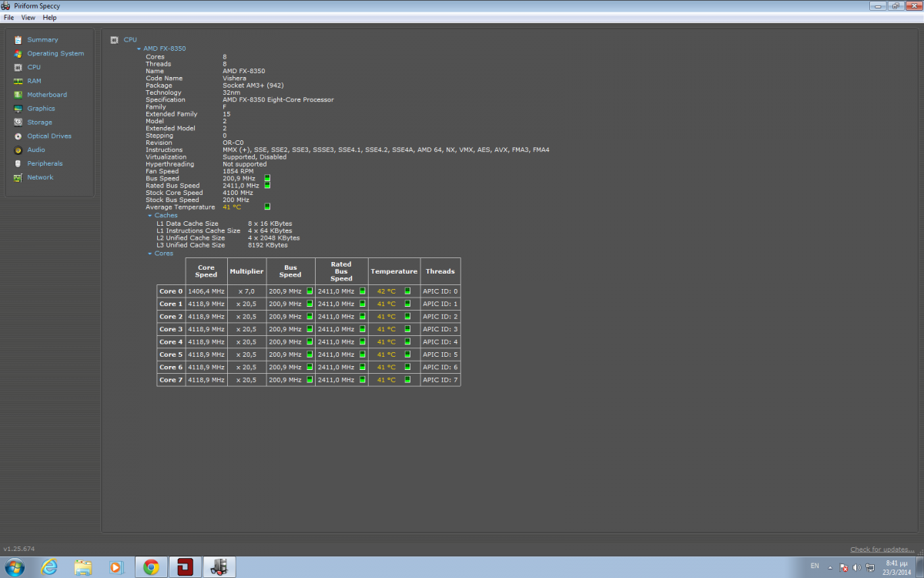Viewport: 924px width, 578px height.
Task: Collapse the Cores section arrow
Action: coord(150,254)
